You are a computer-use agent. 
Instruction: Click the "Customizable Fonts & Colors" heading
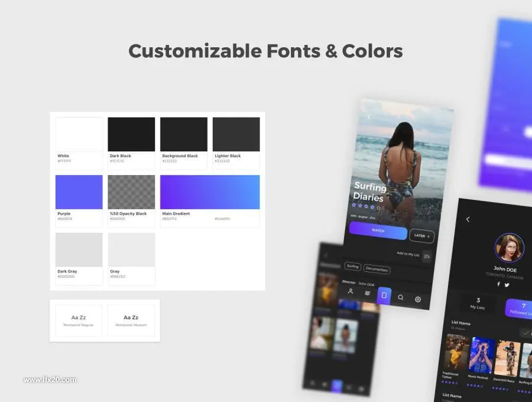[x=265, y=51]
